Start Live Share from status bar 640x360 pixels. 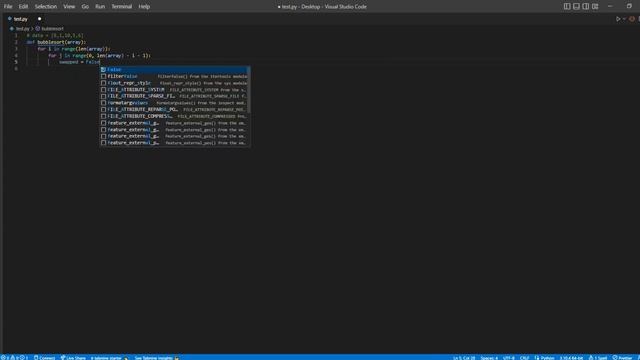coord(73,358)
